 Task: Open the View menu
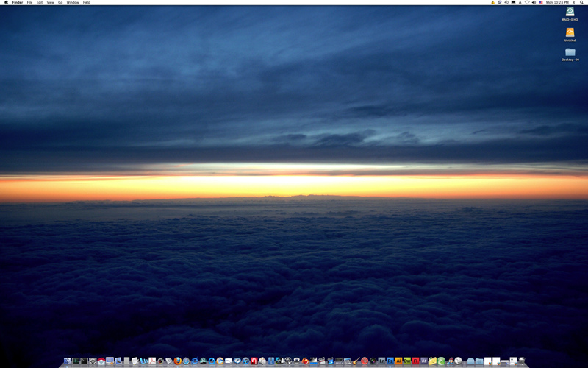click(x=50, y=2)
